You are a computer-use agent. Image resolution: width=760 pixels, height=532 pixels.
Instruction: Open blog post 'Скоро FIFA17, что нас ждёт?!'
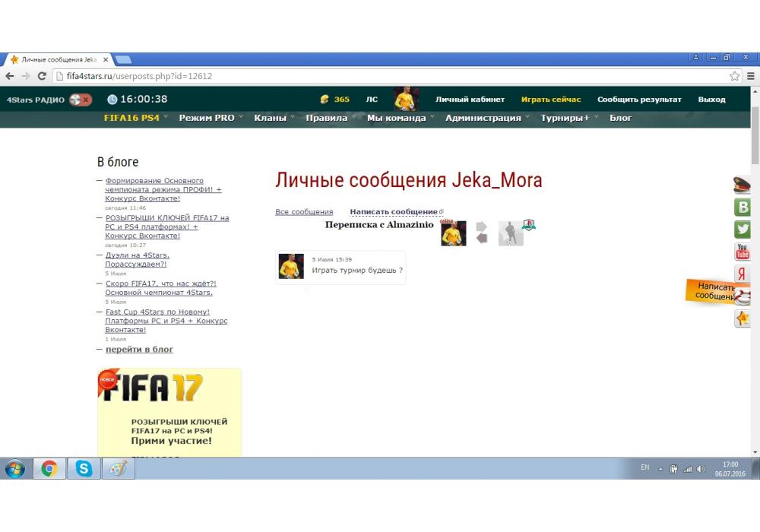(x=160, y=288)
